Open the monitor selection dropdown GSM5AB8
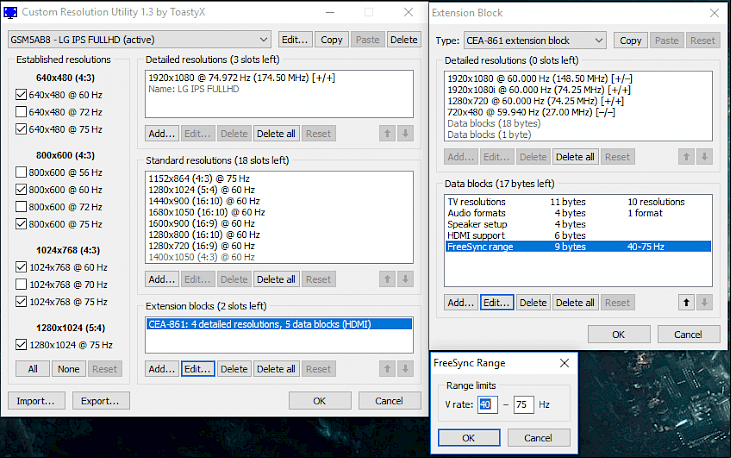The image size is (731, 458). coord(139,40)
